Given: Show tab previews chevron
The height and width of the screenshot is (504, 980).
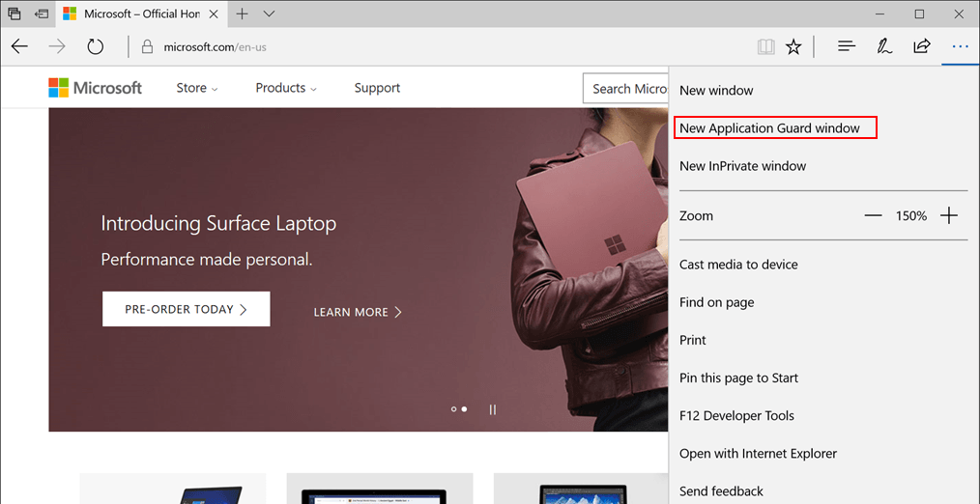Looking at the screenshot, I should [270, 14].
